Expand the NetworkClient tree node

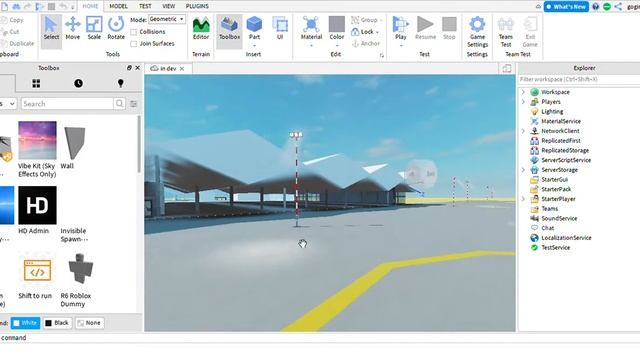point(523,131)
